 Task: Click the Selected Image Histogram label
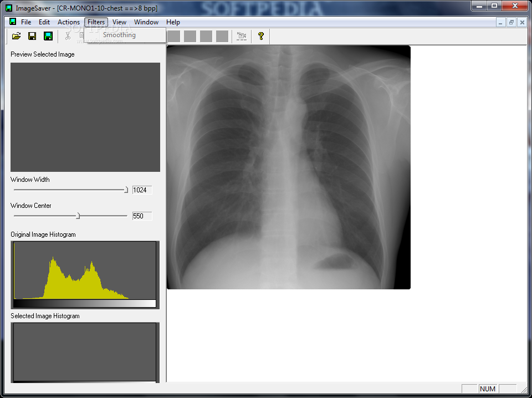point(45,316)
